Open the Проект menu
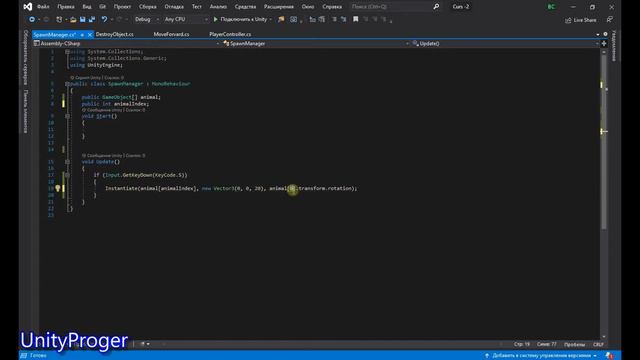 [x=122, y=7]
